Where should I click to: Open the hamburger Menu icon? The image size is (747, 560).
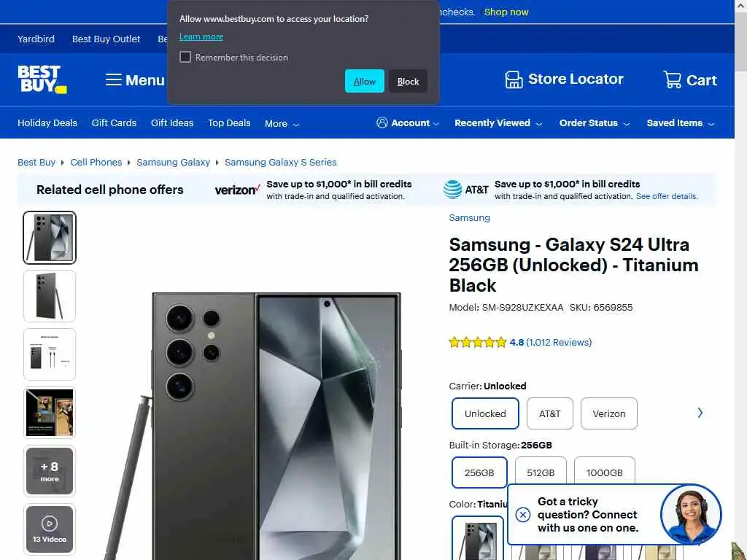pos(113,79)
